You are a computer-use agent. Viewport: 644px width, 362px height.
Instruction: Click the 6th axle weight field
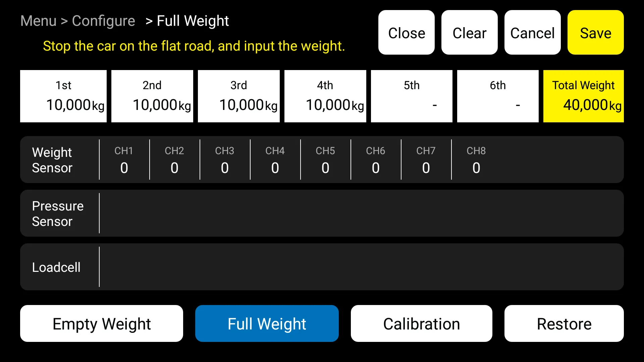point(498,96)
